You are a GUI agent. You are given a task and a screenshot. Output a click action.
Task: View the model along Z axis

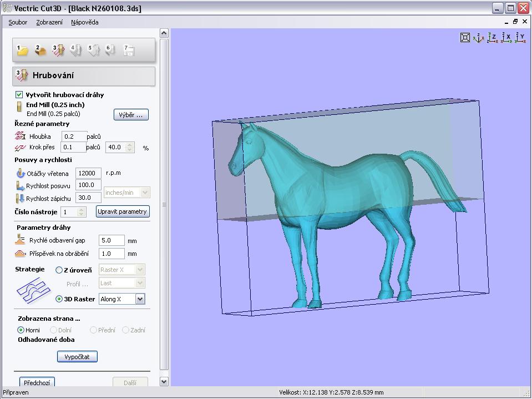[492, 38]
